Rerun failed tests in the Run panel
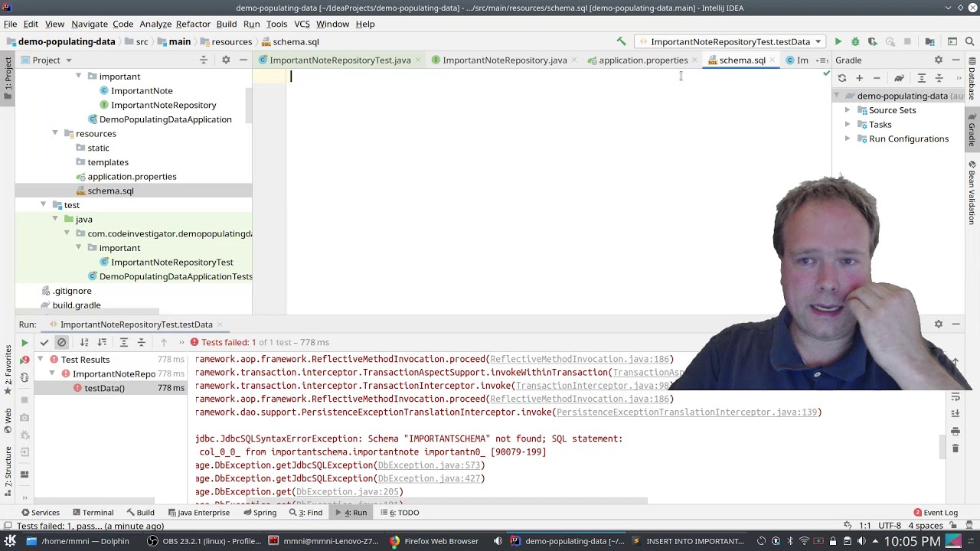Viewport: 980px width, 551px height. click(x=24, y=360)
